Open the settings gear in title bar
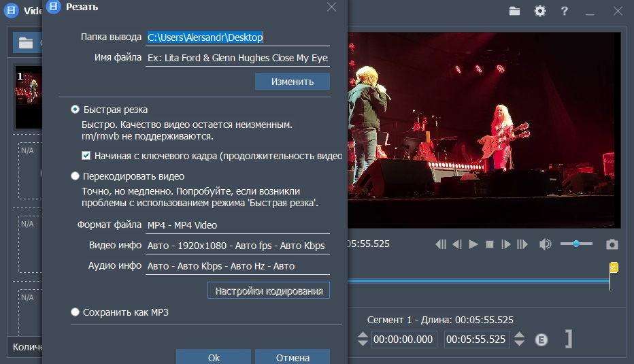Screen dimensions: 634x364 click(x=540, y=11)
